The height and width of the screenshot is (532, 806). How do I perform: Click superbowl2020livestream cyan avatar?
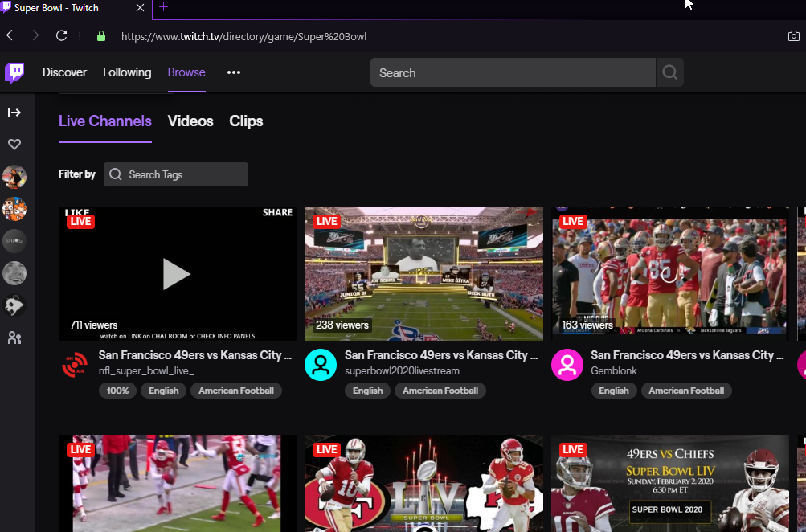[x=321, y=365]
